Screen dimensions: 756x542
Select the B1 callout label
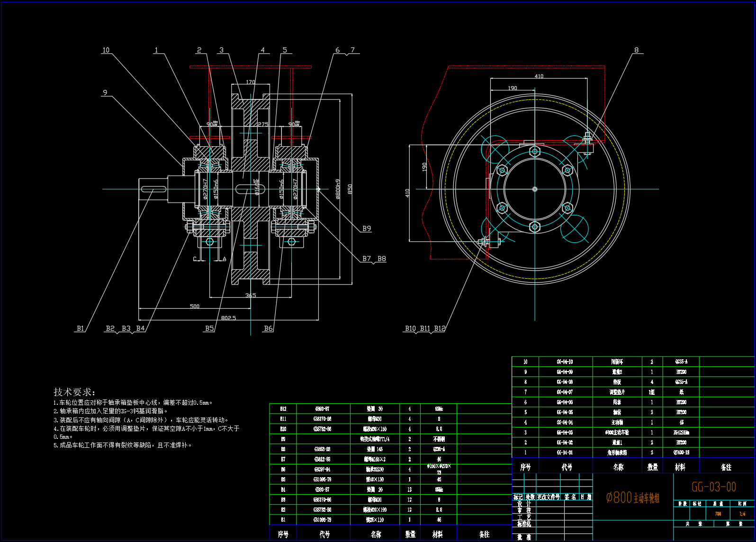[81, 328]
